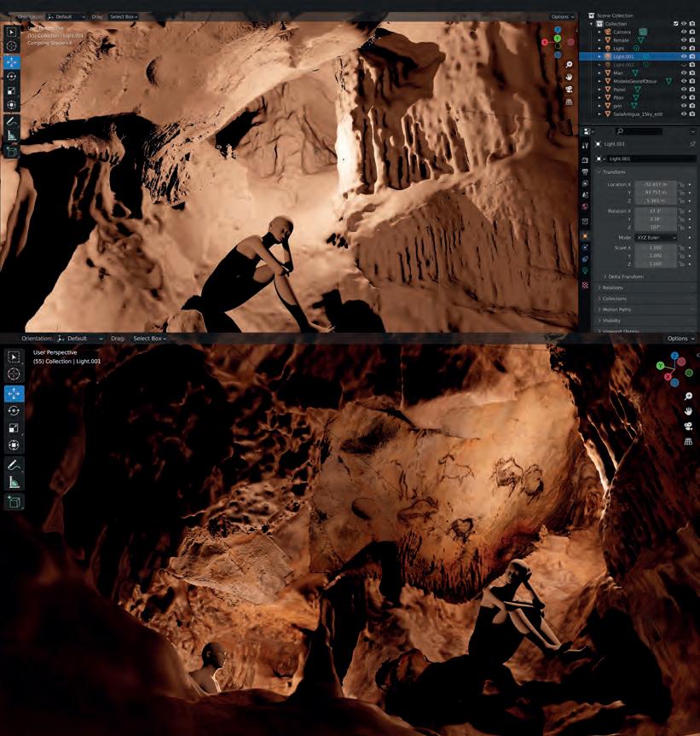Disable SalaAntigua_1Sky_edit in renders via camera icon
This screenshot has width=700, height=736.
click(x=692, y=113)
